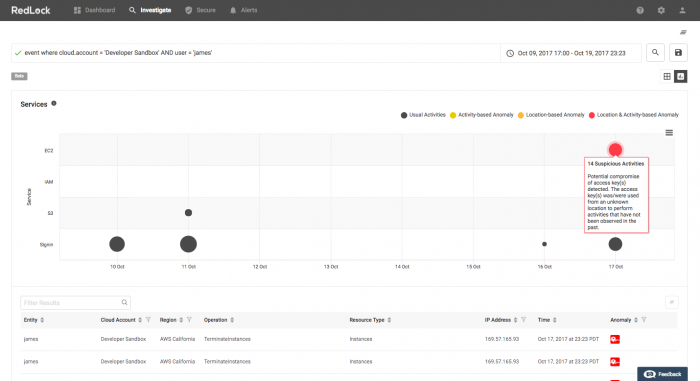The width and height of the screenshot is (700, 381).
Task: Toggle Activity-based Anomaly legend item
Action: coord(482,115)
